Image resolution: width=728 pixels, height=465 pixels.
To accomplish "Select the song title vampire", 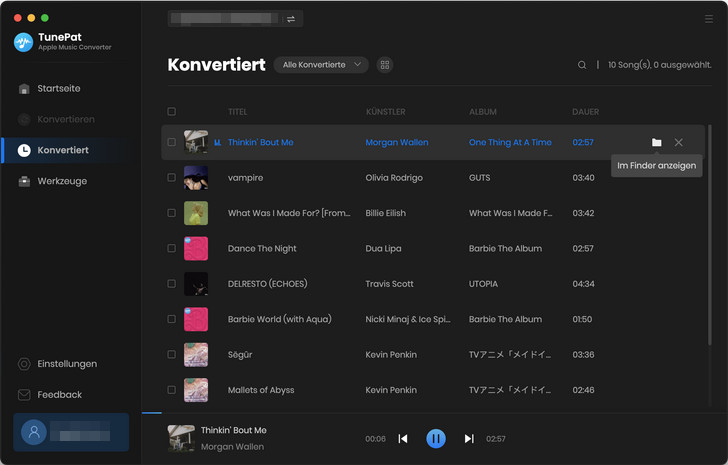I will (245, 178).
